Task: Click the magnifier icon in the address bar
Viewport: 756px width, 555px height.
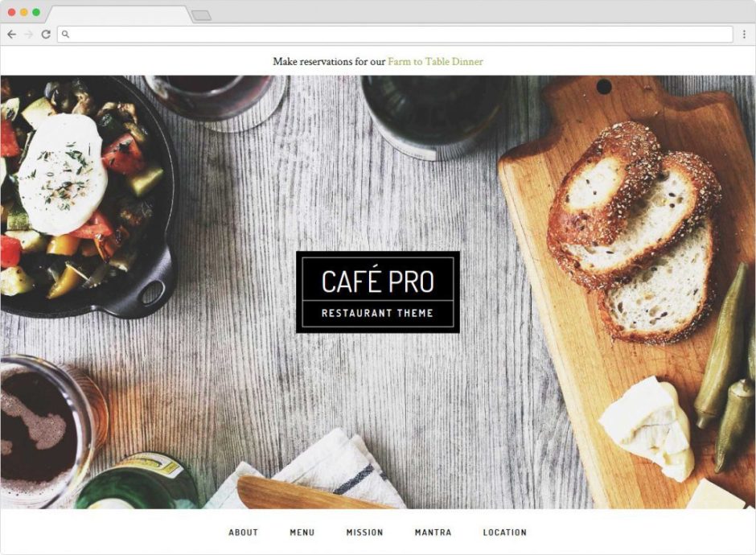Action: pyautogui.click(x=66, y=35)
